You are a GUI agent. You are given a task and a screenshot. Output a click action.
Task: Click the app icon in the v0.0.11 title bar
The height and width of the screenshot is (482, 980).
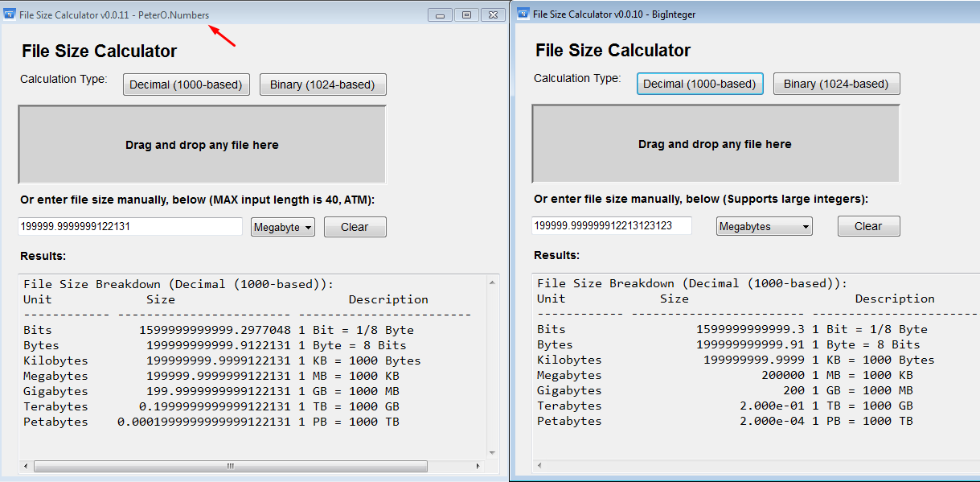pos(10,14)
